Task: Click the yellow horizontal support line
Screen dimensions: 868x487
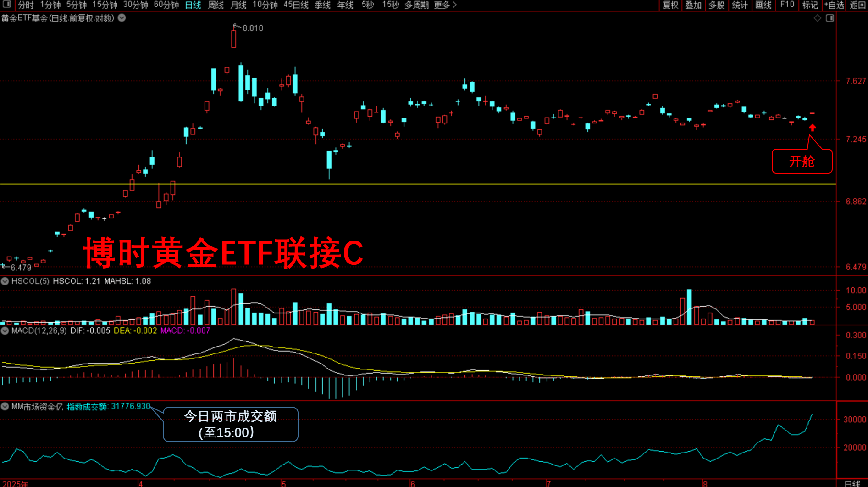Action: [x=418, y=184]
